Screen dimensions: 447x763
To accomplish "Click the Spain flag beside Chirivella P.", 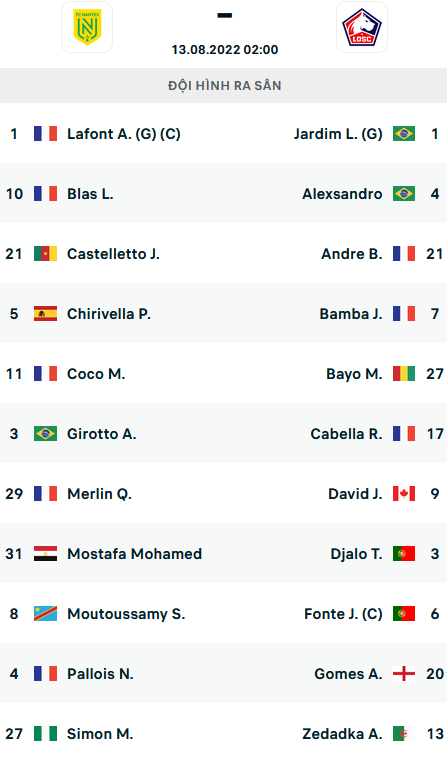I will point(45,313).
